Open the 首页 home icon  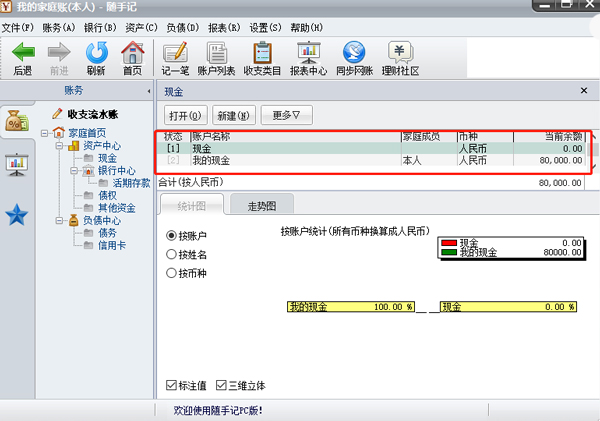tap(132, 58)
